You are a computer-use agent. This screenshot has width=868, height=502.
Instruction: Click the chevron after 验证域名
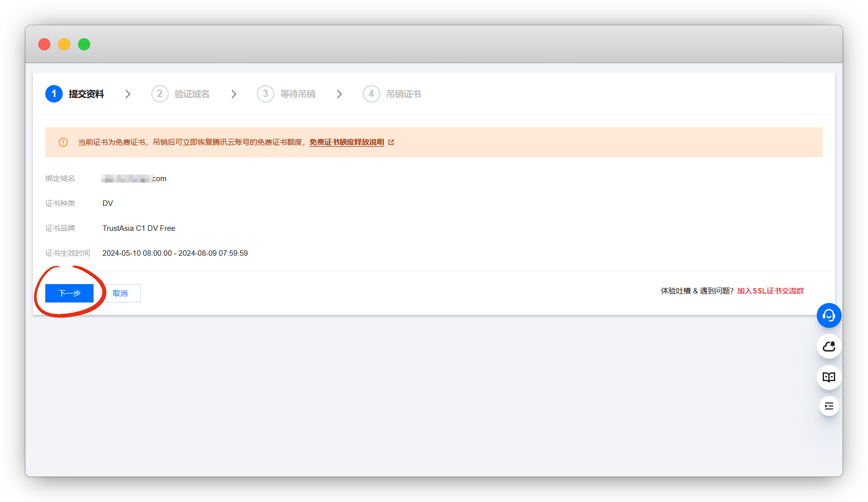(234, 94)
